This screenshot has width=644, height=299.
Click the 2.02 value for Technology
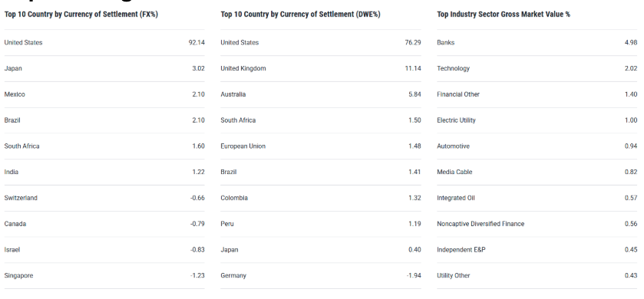[x=631, y=68]
